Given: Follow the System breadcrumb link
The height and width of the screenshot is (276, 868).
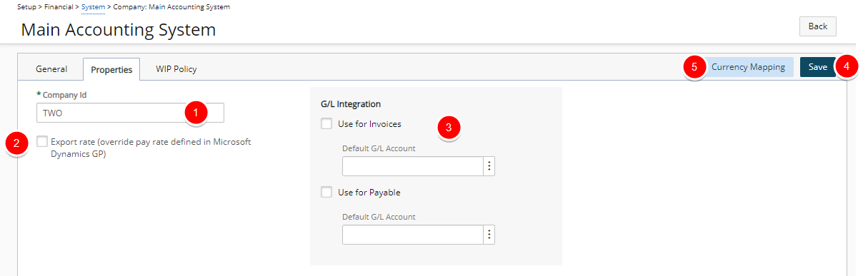Looking at the screenshot, I should (93, 6).
